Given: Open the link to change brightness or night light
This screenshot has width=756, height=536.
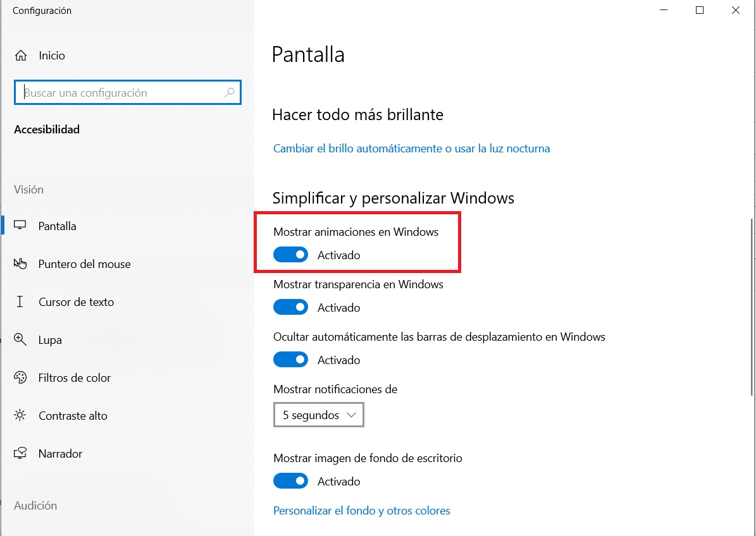Looking at the screenshot, I should (x=411, y=149).
